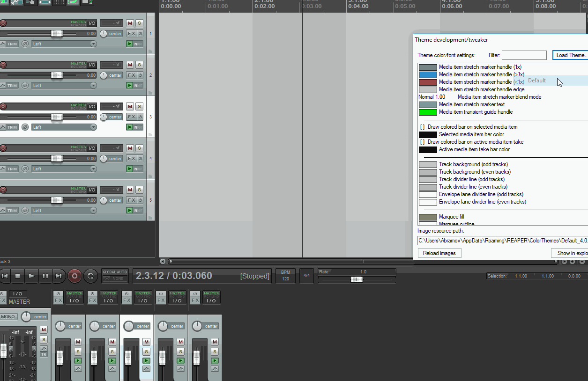
Task: Toggle MONO on the Master mixer strip
Action: click(x=8, y=317)
